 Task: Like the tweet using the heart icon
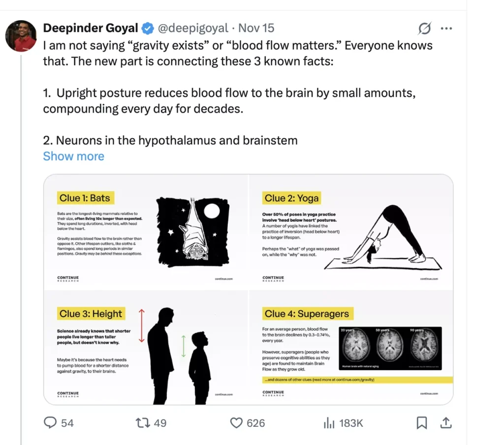[x=236, y=422]
